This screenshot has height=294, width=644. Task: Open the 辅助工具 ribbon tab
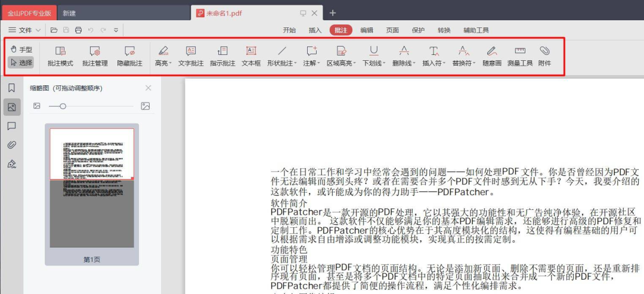476,30
